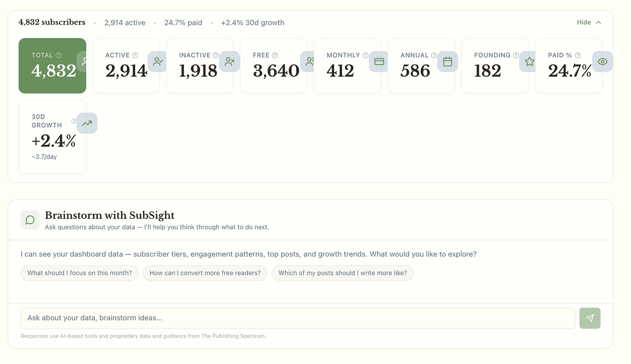Click the "4,832 subscribers" summary heading
This screenshot has height=364, width=631.
(x=52, y=22)
